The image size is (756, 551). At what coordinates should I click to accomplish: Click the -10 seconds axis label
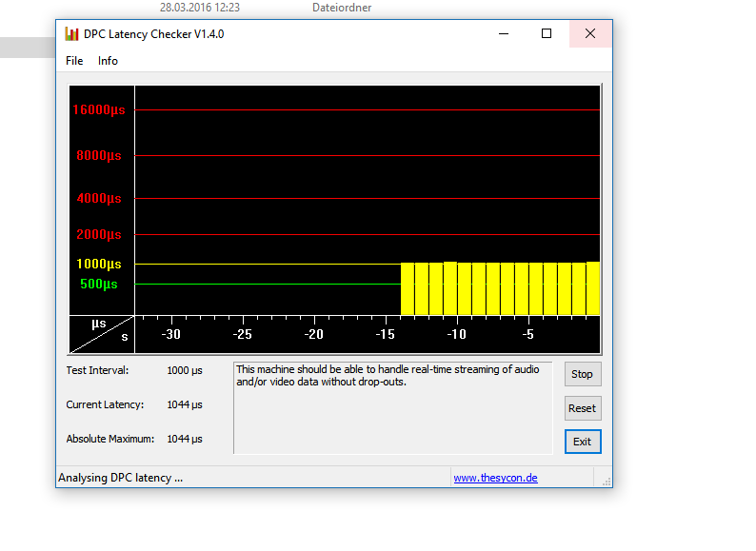[457, 335]
